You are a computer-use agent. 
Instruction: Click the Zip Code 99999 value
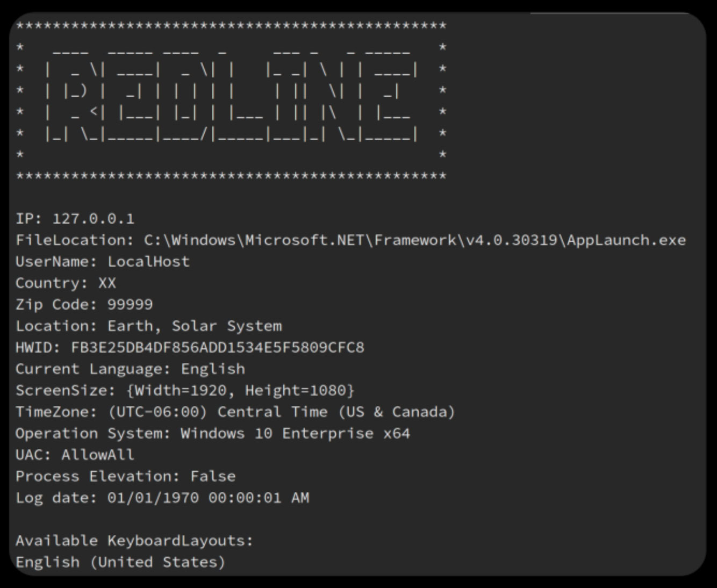130,305
